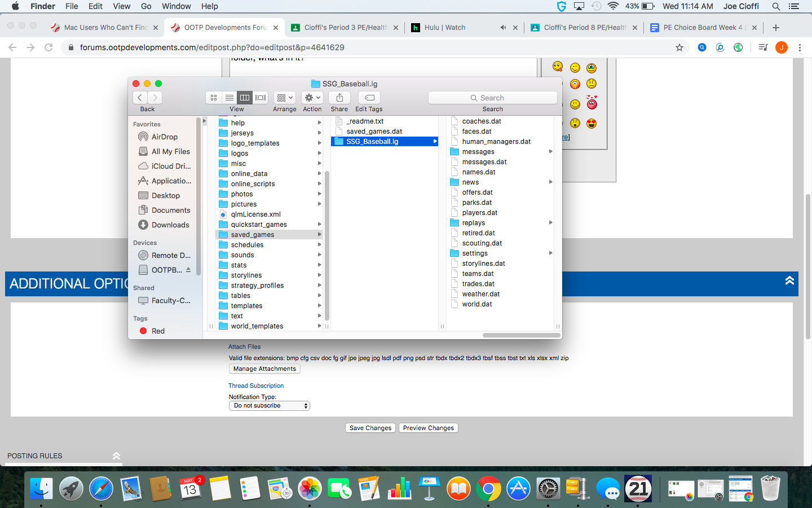Bookmark this page with the star icon
Screen dimensions: 812x508
(x=679, y=47)
